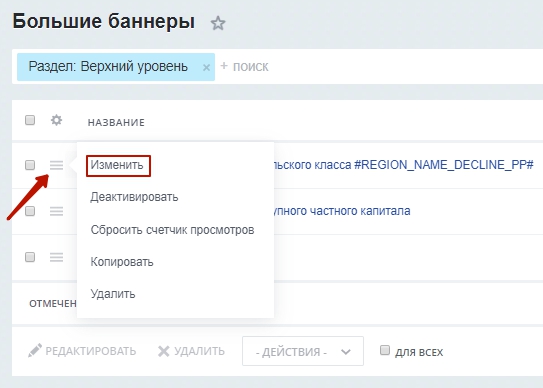Tick the select-all checkbox in header
543x388 pixels.
(x=30, y=120)
